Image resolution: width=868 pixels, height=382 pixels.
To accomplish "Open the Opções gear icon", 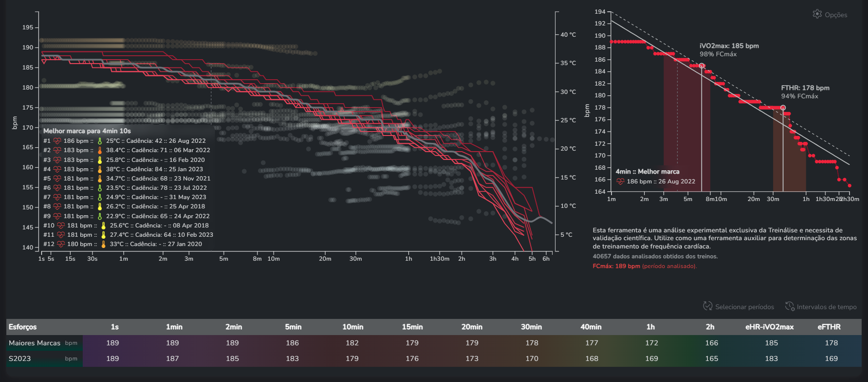I will coord(817,14).
